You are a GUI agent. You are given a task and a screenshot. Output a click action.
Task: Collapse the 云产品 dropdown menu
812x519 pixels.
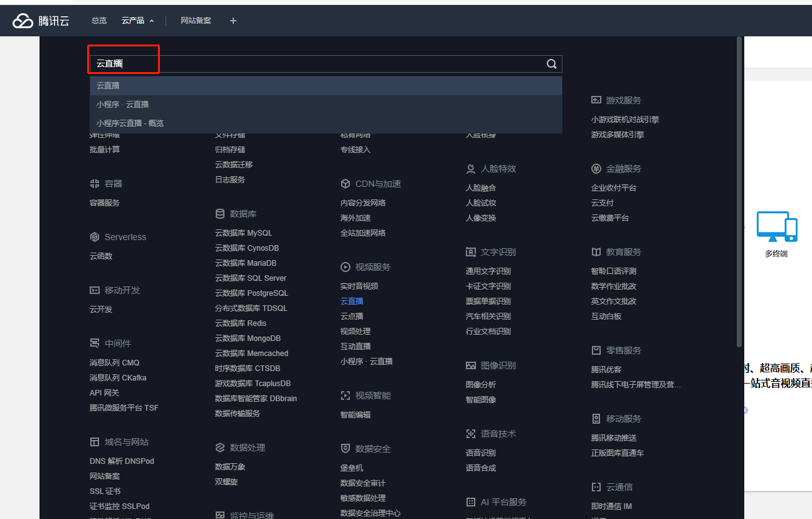point(138,21)
